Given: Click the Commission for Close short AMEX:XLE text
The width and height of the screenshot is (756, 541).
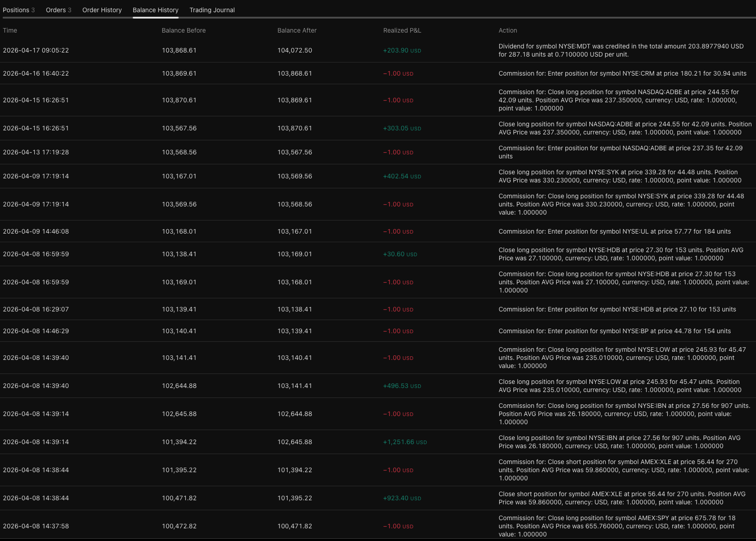Looking at the screenshot, I should pyautogui.click(x=624, y=470).
